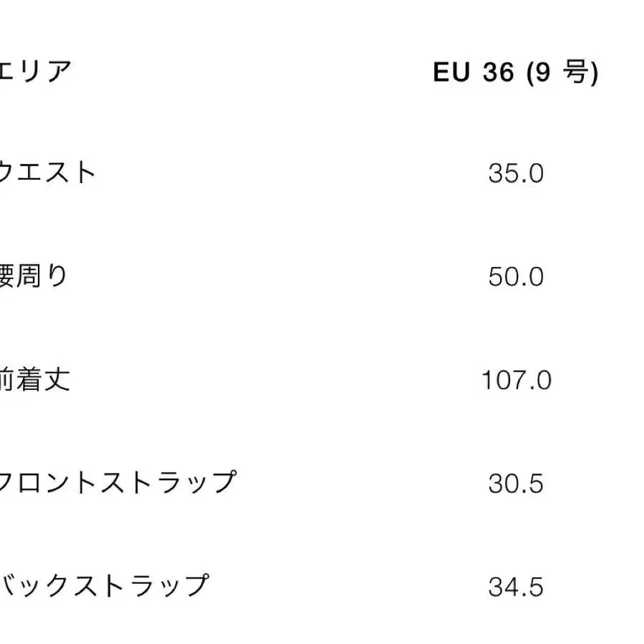Tap the last row's label in the table
Screen dimensions: 644x644
[103, 586]
